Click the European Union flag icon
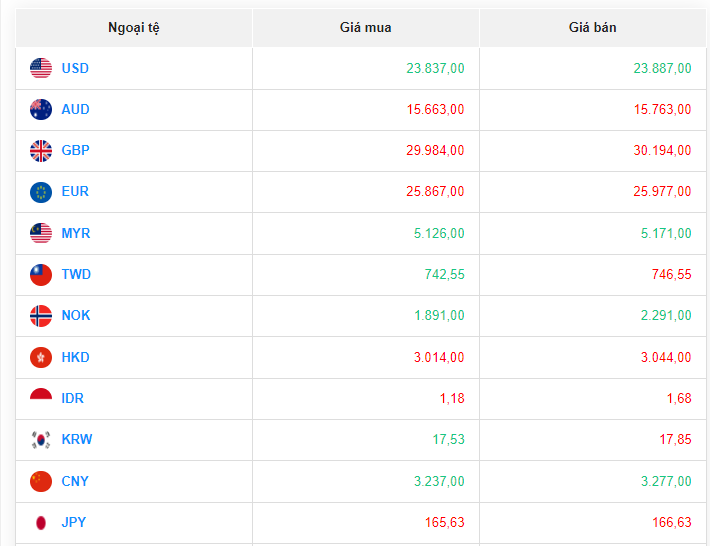 [41, 192]
